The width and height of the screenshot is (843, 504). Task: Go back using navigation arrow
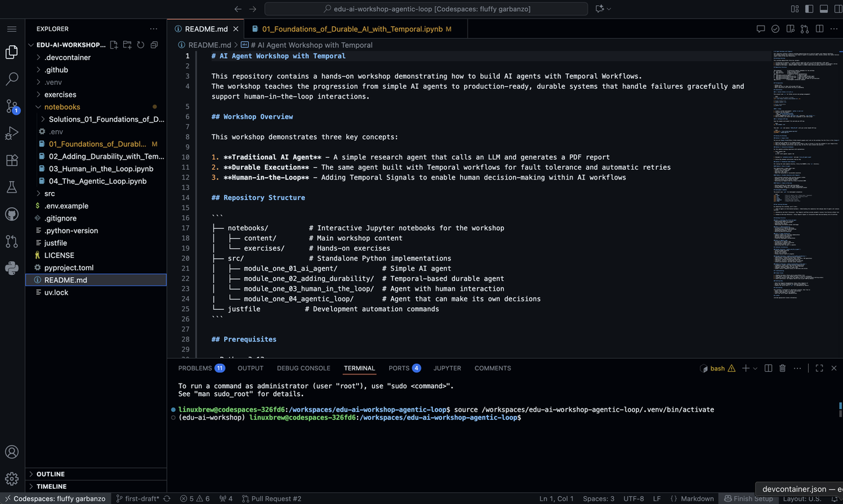pos(238,9)
